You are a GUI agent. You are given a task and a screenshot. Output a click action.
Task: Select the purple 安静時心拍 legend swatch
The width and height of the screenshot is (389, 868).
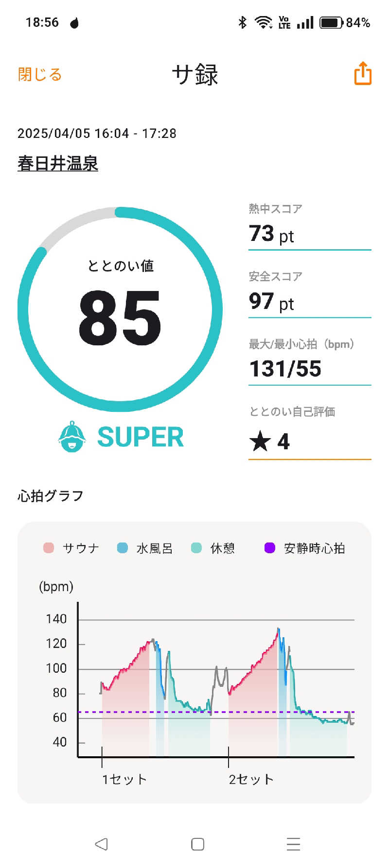click(x=270, y=548)
